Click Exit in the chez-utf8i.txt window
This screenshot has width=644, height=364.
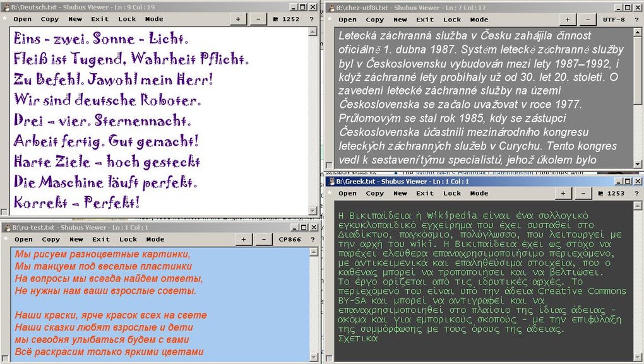[425, 20]
